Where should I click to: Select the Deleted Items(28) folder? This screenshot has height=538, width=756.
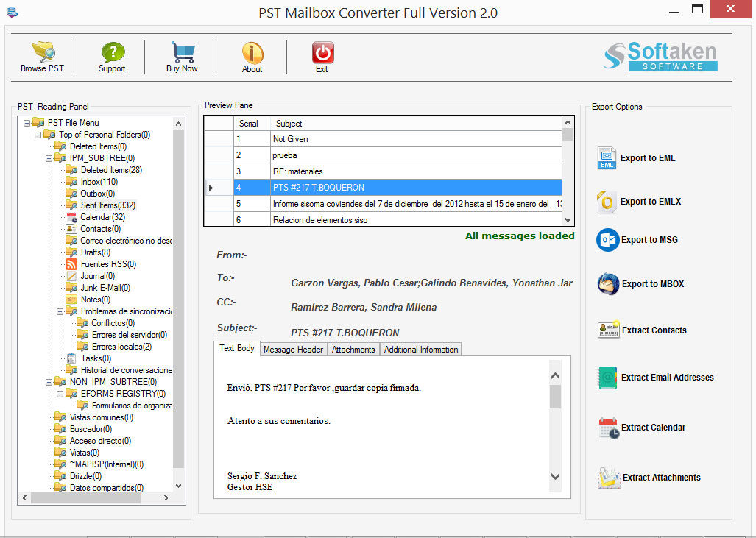coord(111,170)
